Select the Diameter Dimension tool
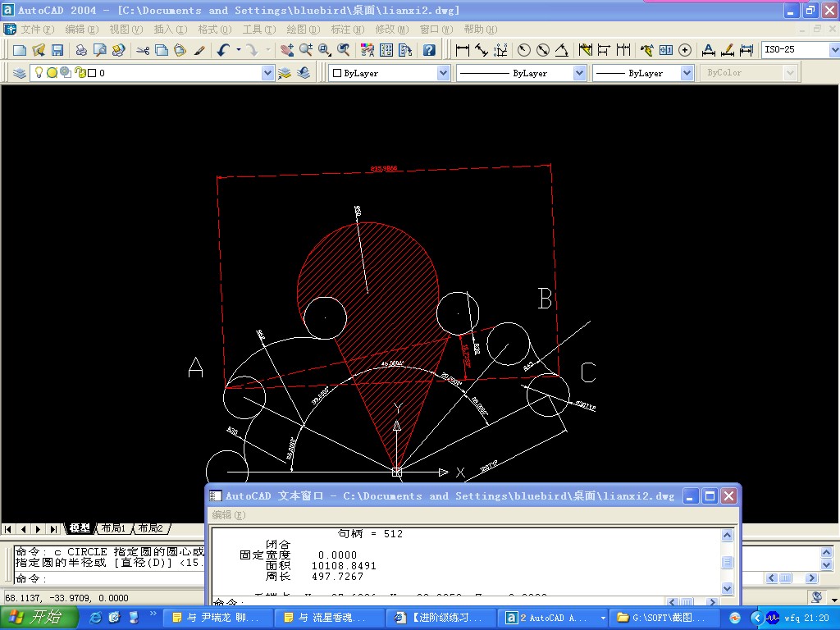 point(543,50)
